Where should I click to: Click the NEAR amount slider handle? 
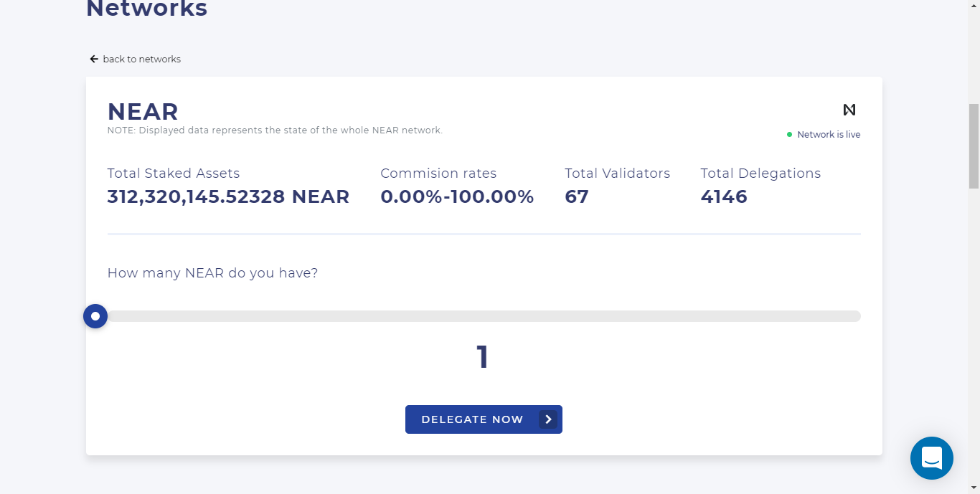pyautogui.click(x=95, y=316)
